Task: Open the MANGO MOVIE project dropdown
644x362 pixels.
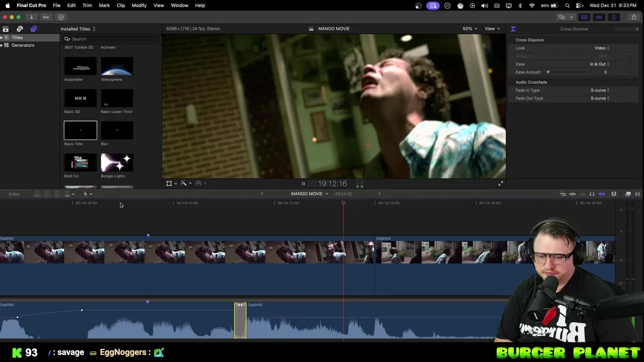Action: click(309, 194)
